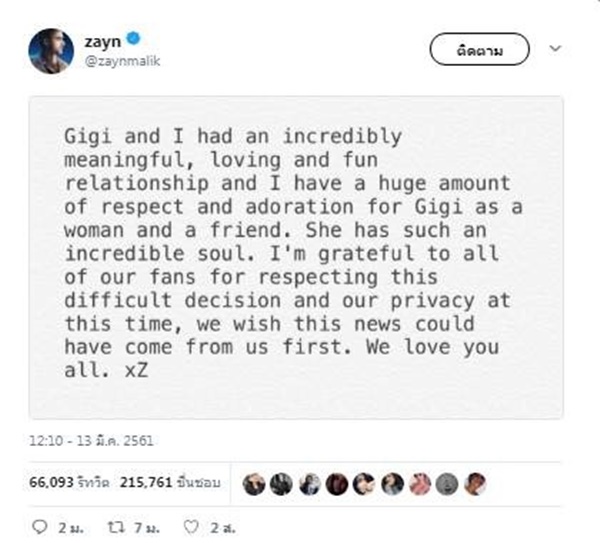
Task: Expand the tweet options chevron
Action: pyautogui.click(x=557, y=47)
